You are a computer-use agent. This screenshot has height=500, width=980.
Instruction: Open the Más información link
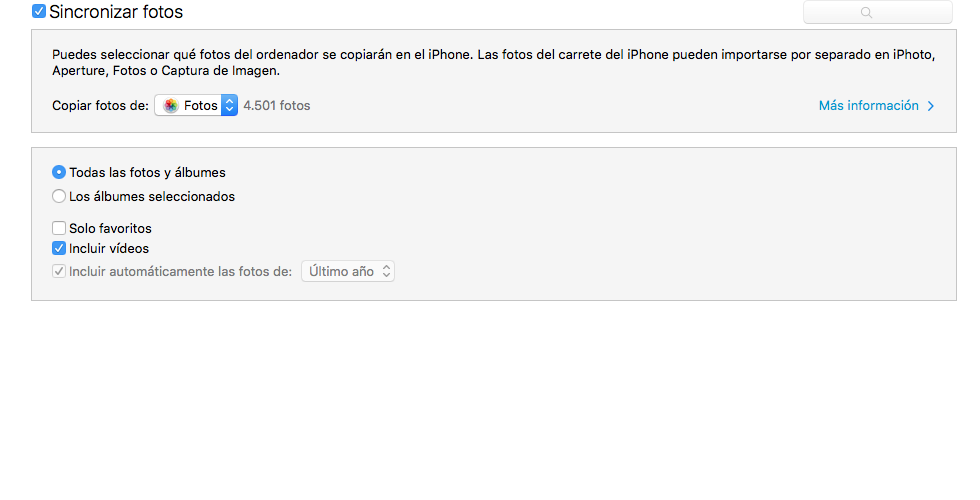click(868, 106)
